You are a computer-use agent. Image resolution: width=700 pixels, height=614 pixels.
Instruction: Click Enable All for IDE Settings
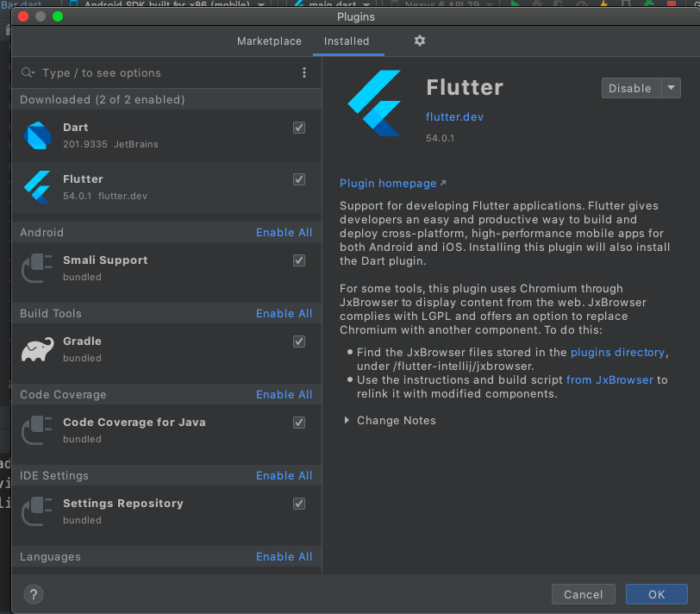(284, 475)
